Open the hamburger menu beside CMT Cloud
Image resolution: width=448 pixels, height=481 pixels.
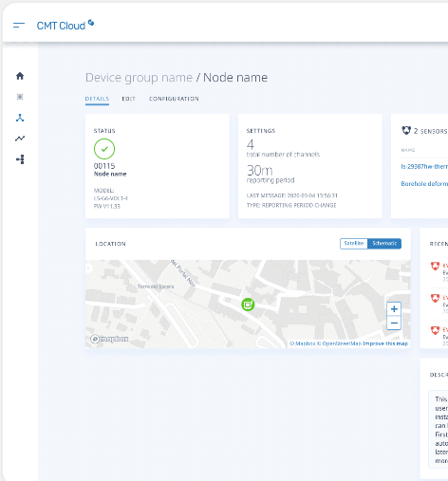tap(19, 25)
